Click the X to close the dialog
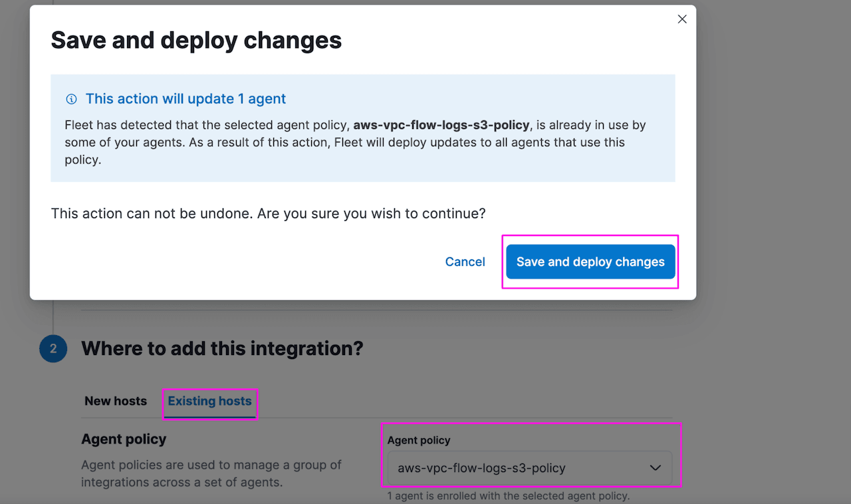 [681, 19]
